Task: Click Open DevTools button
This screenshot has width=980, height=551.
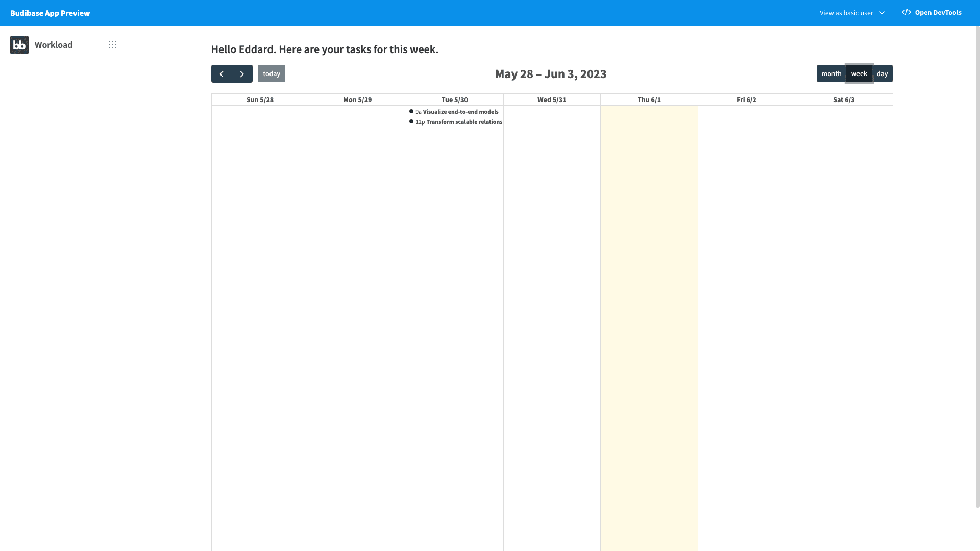Action: click(932, 12)
